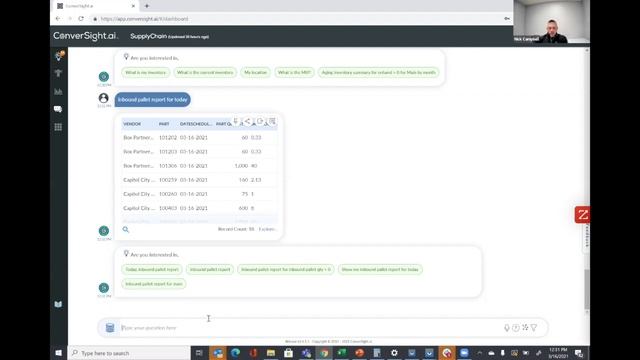The width and height of the screenshot is (640, 360).
Task: Click the Windows 'Type here to search' box
Action: pos(129,353)
